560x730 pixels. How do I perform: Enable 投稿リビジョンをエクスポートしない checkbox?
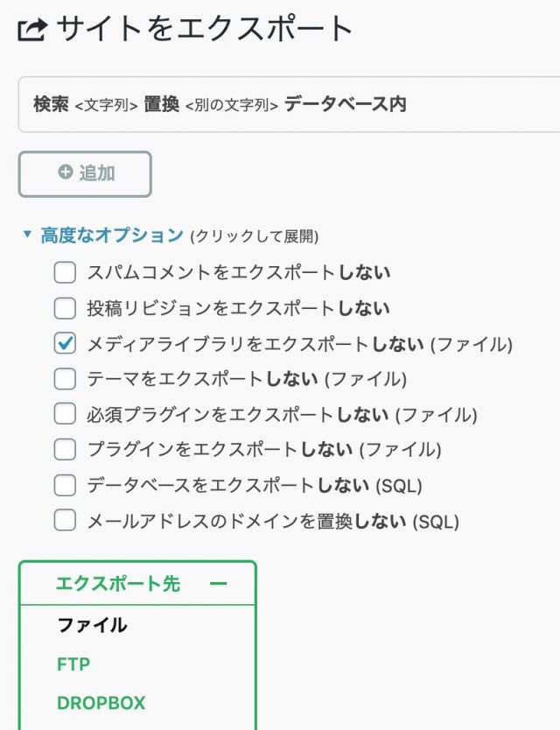[65, 308]
